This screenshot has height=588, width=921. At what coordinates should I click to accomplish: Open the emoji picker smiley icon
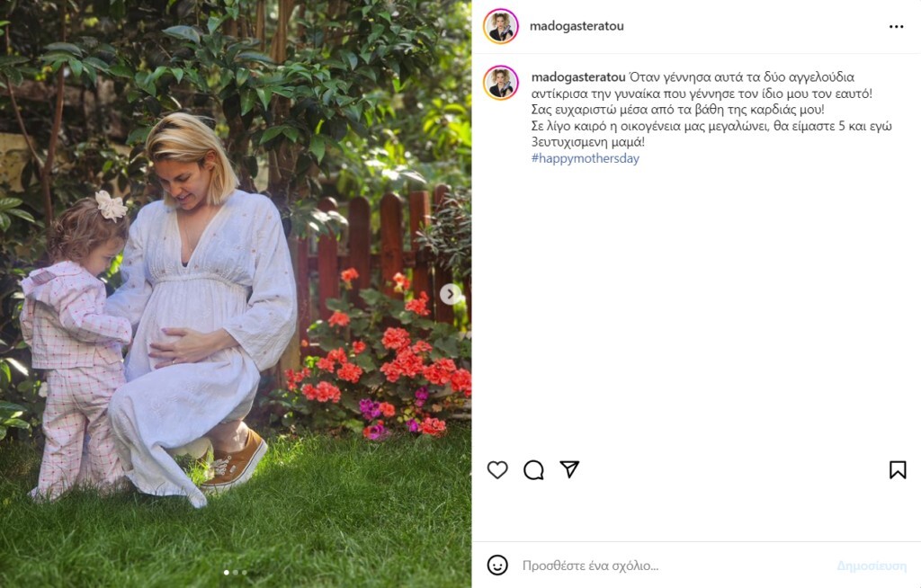click(x=497, y=566)
